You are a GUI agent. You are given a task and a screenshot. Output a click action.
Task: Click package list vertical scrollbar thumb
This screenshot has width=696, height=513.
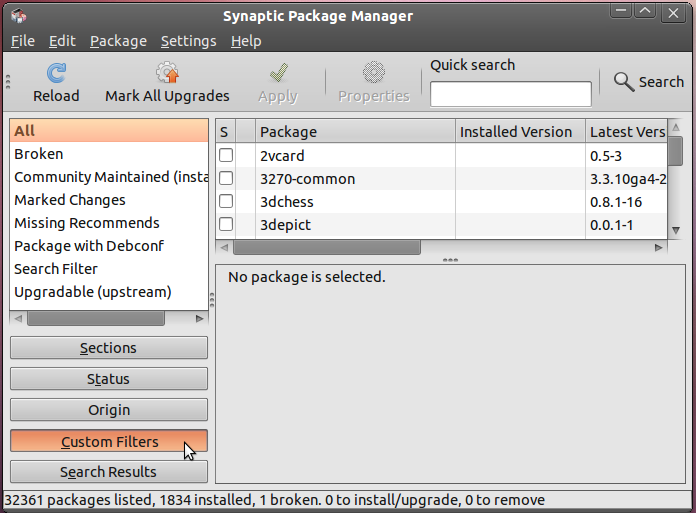[676, 151]
